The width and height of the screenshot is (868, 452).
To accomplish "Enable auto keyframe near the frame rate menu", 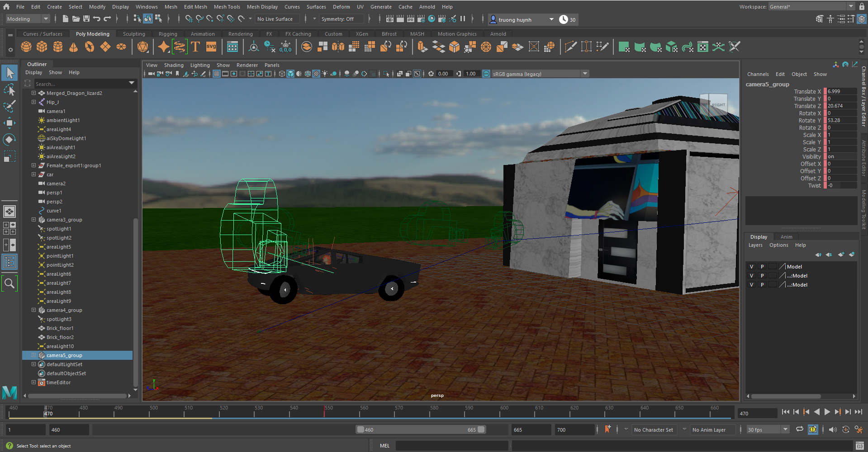I will (813, 429).
